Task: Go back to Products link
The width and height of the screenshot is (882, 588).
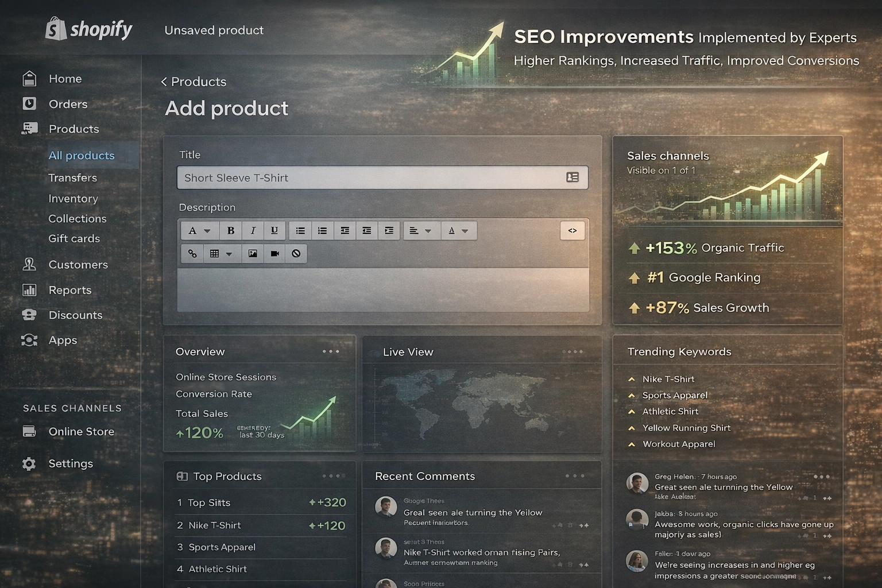Action: tap(194, 82)
